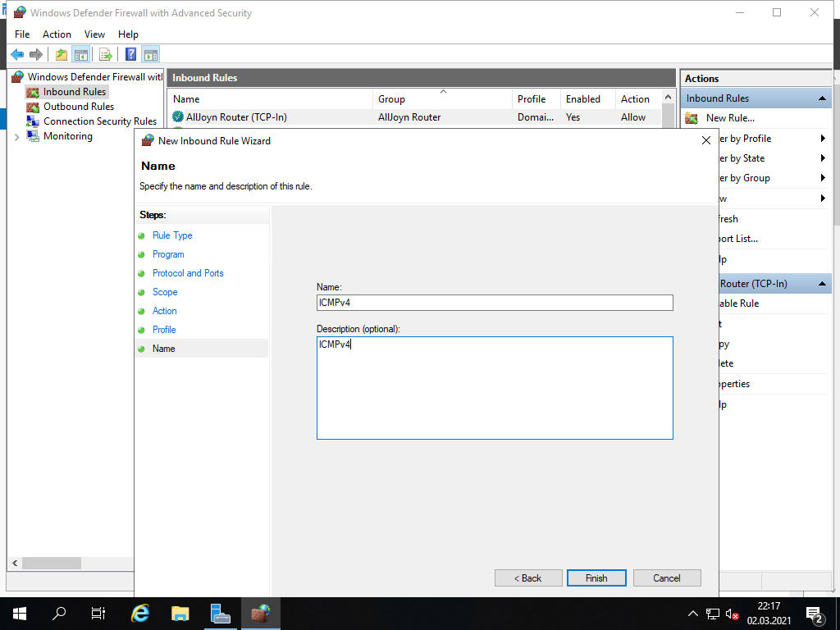Open the View menu
Screen dimensions: 840x630
click(x=94, y=34)
